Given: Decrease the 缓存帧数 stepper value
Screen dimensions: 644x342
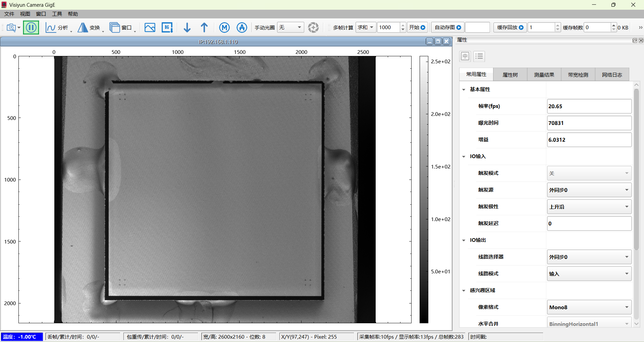Looking at the screenshot, I should coord(613,30).
